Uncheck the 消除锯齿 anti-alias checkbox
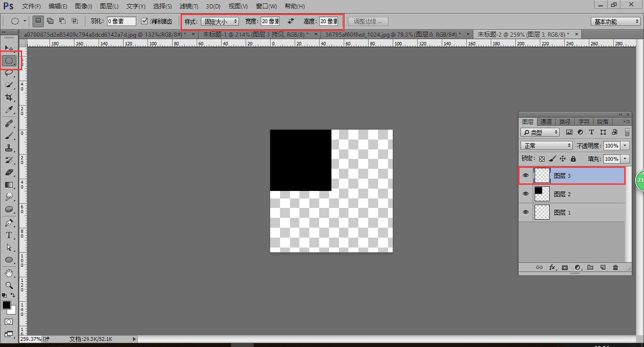Viewport: 644px width, 347px height. pos(145,21)
